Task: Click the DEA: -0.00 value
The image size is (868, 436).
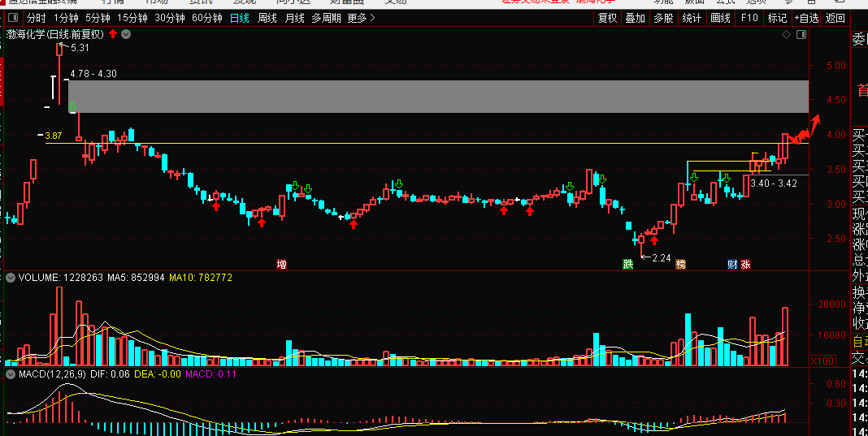Action: pyautogui.click(x=157, y=374)
